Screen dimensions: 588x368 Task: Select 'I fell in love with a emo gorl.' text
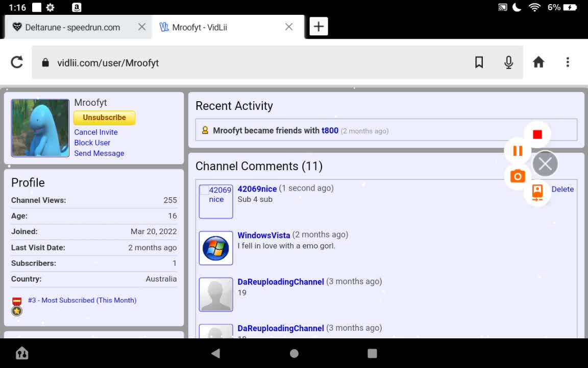coord(286,246)
